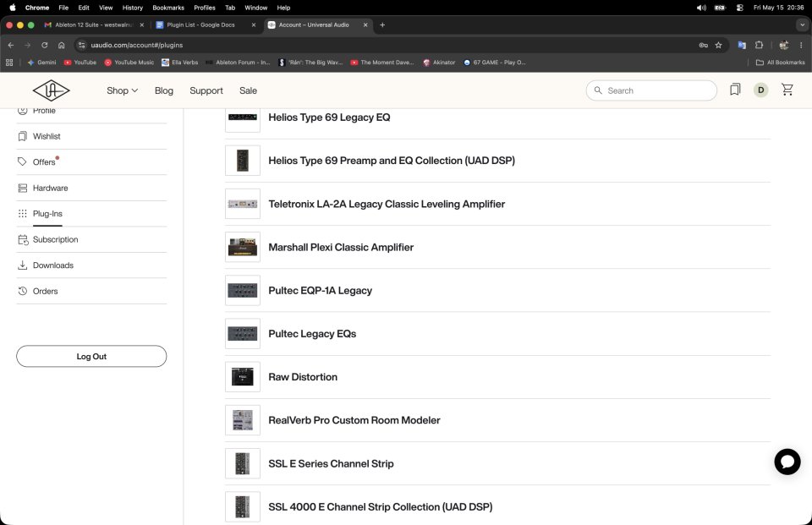
Task: Open the Marshall Plexi Classic Amplifier thumbnail
Action: (x=243, y=247)
